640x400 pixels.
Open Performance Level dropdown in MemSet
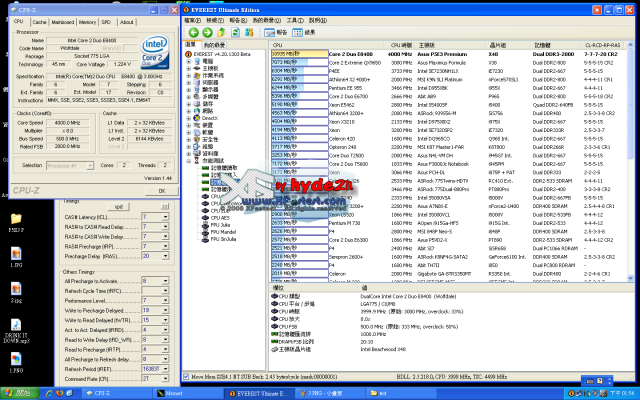[165, 300]
